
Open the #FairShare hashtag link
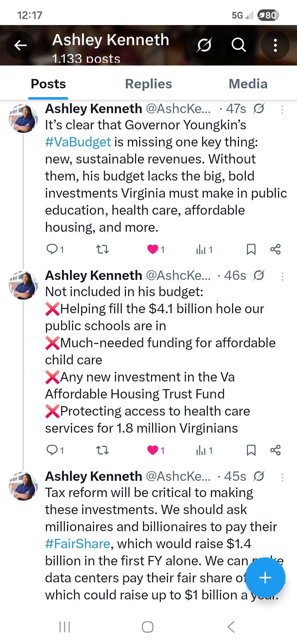click(x=78, y=544)
